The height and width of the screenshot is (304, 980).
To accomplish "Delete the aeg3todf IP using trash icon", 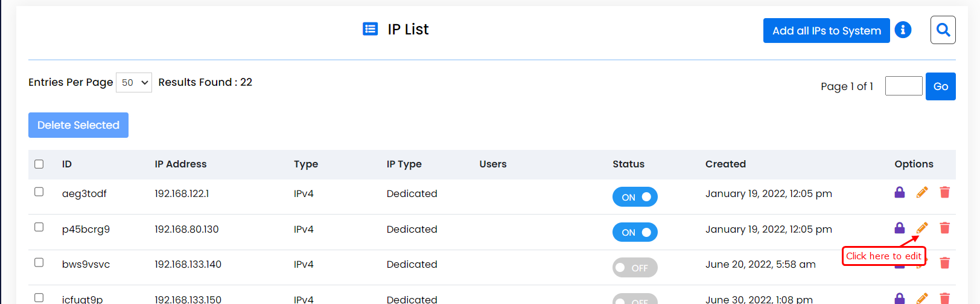I will (944, 193).
